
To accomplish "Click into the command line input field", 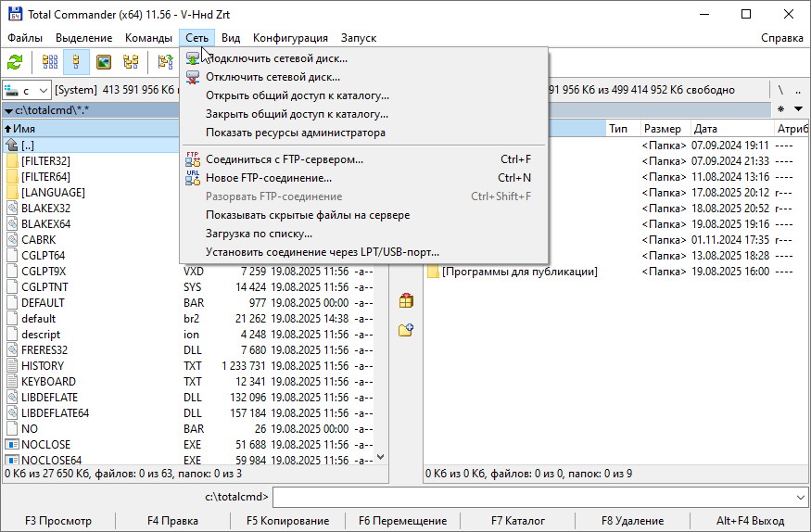I will pos(534,498).
